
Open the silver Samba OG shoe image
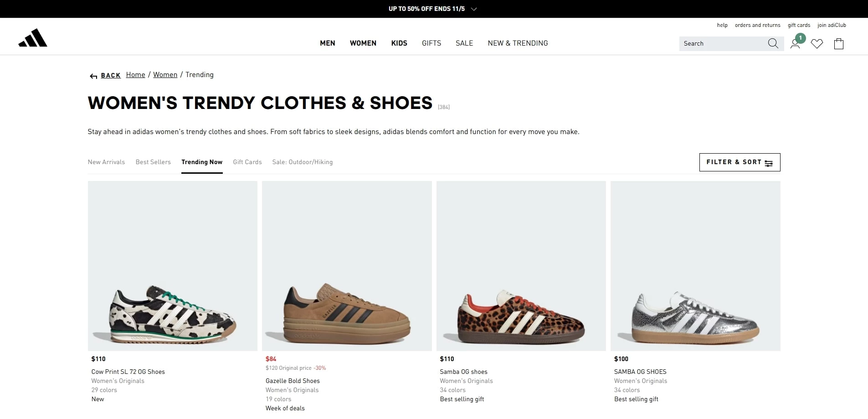pos(695,266)
